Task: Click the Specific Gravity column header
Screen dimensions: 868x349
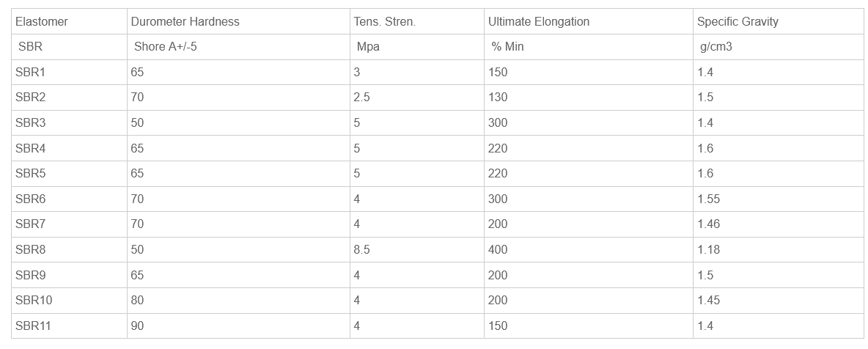Action: click(738, 21)
